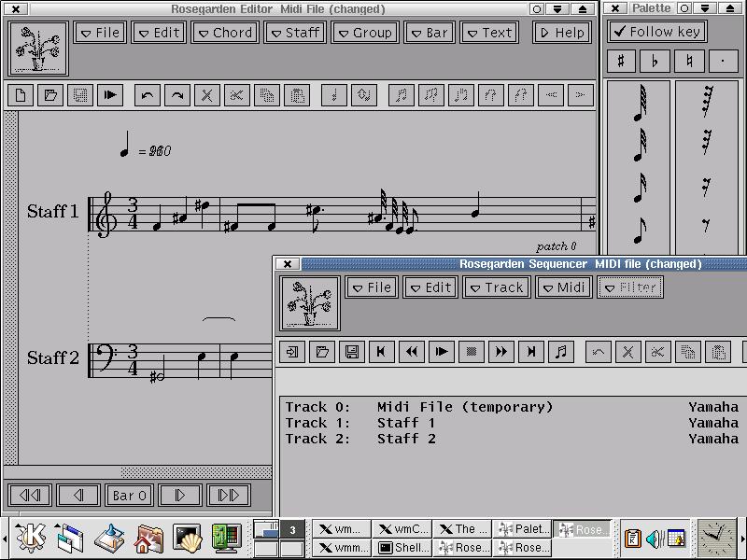747x560 pixels.
Task: Toggle the natural accidental button in Palette
Action: point(688,62)
